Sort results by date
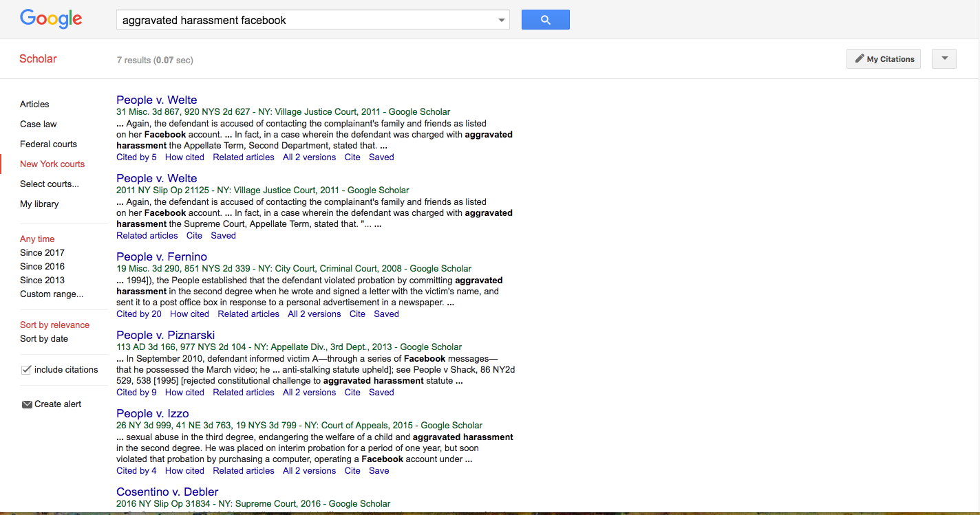Screen dimensions: 980x515 (43, 338)
